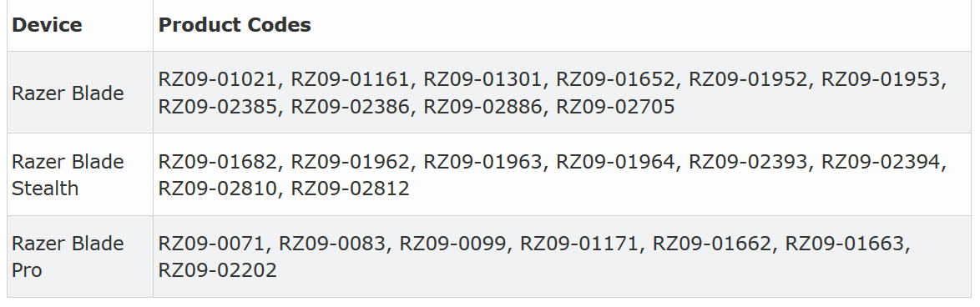Image resolution: width=980 pixels, height=307 pixels.
Task: Click product code RZ09-0099
Action: pyautogui.click(x=452, y=244)
